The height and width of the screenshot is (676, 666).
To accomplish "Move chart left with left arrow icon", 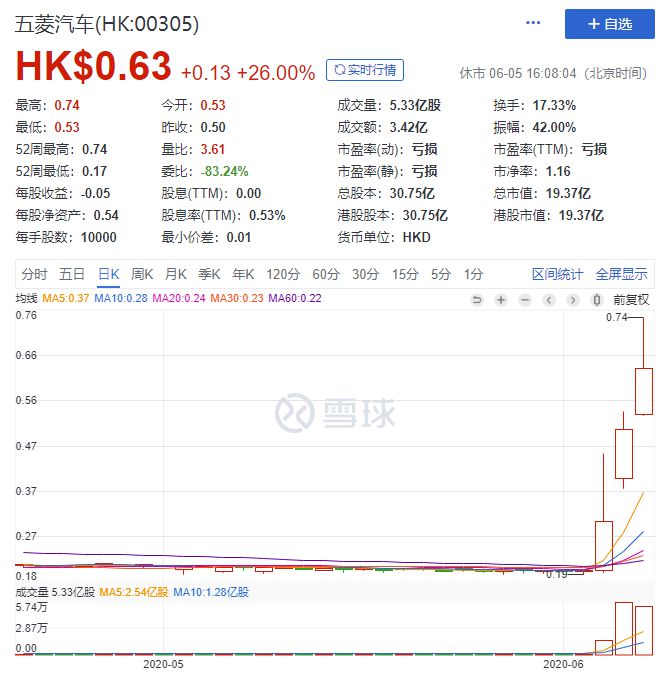I will pos(549,300).
